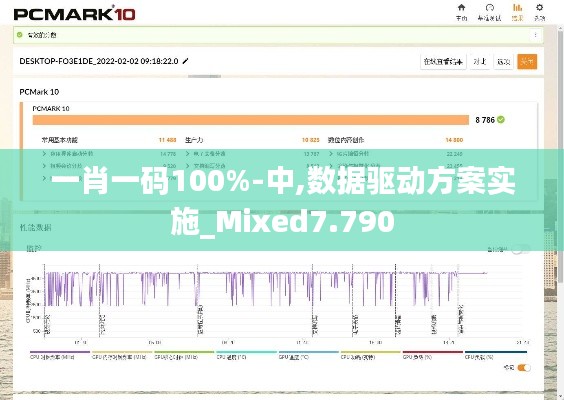
Task: Click the Digital Content Creation score 14 800
Action: [x=454, y=140]
